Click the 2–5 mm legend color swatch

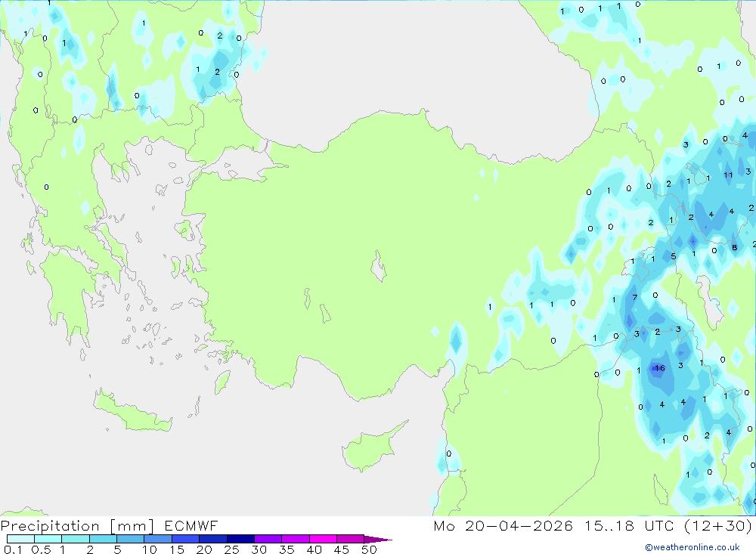coord(103,539)
